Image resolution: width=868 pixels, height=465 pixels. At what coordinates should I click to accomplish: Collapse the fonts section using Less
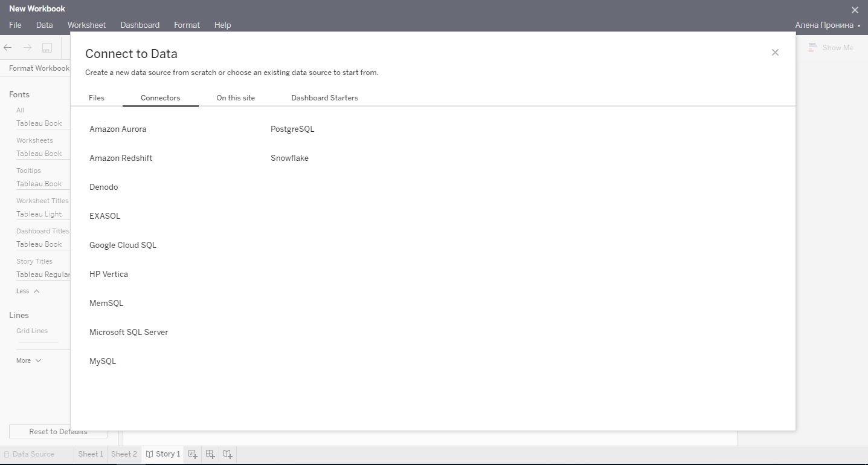pyautogui.click(x=26, y=291)
